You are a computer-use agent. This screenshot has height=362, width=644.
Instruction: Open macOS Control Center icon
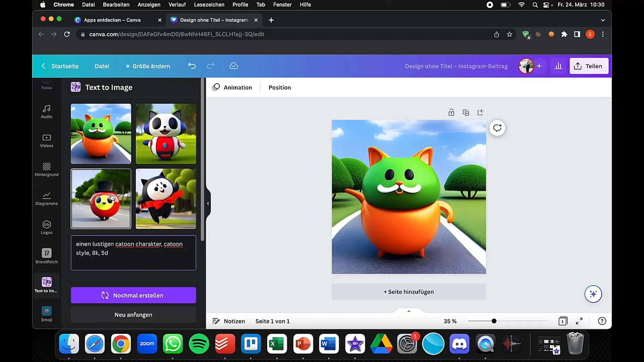pos(547,5)
